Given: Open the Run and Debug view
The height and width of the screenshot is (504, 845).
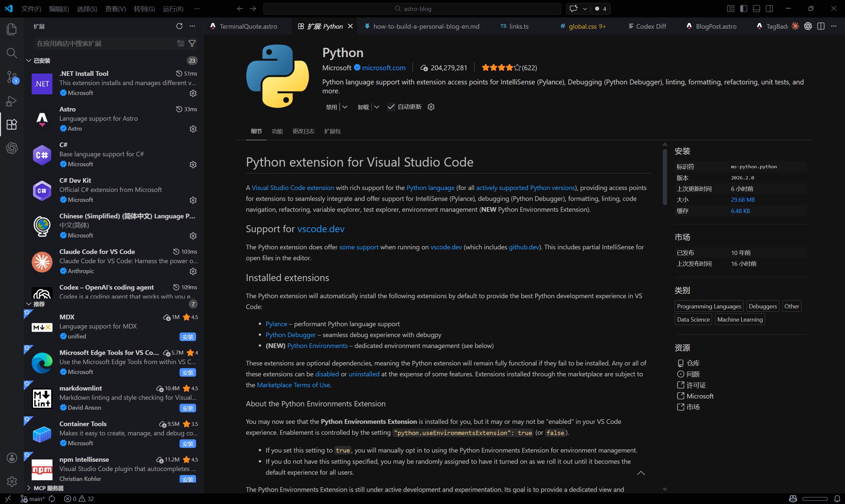Looking at the screenshot, I should point(12,101).
